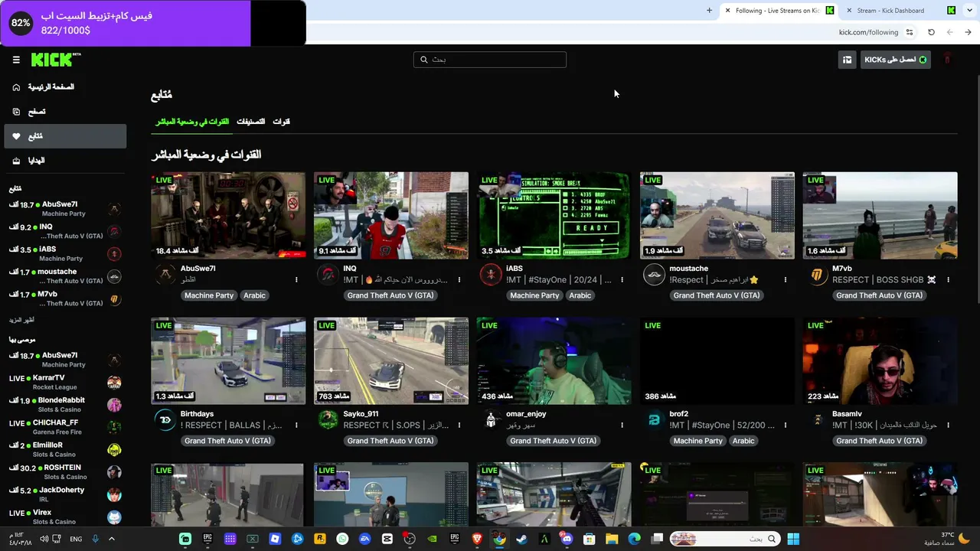Open the Arabic tag on the iABS card
Screen dimensions: 980x551
pyautogui.click(x=580, y=295)
